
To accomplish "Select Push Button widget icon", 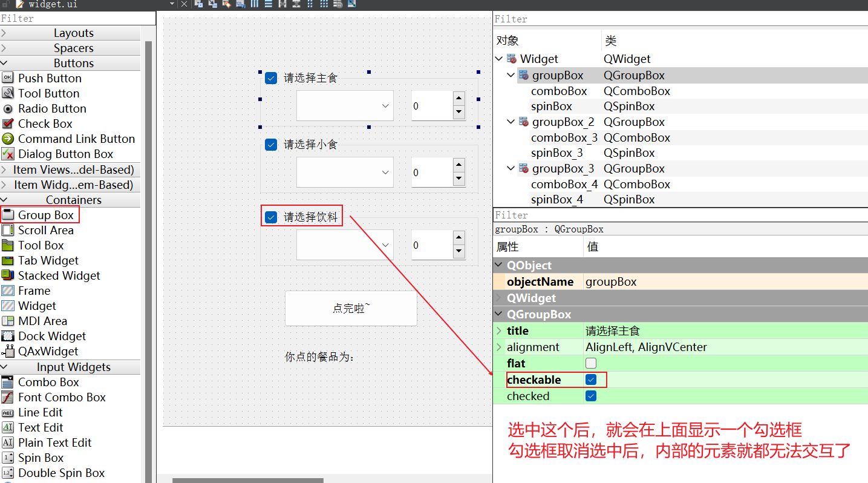I will point(8,78).
